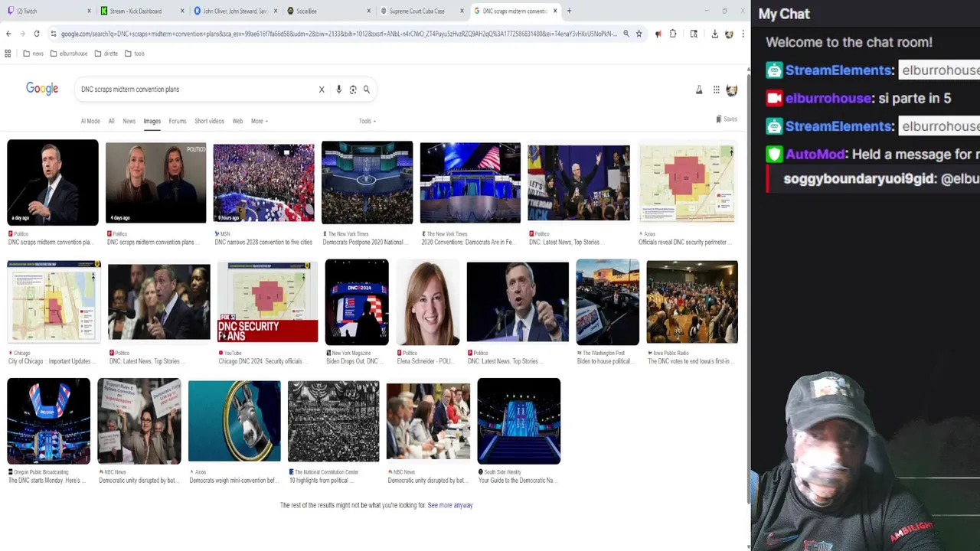The width and height of the screenshot is (980, 551).
Task: Open the news bookmarks folder
Action: (x=33, y=54)
